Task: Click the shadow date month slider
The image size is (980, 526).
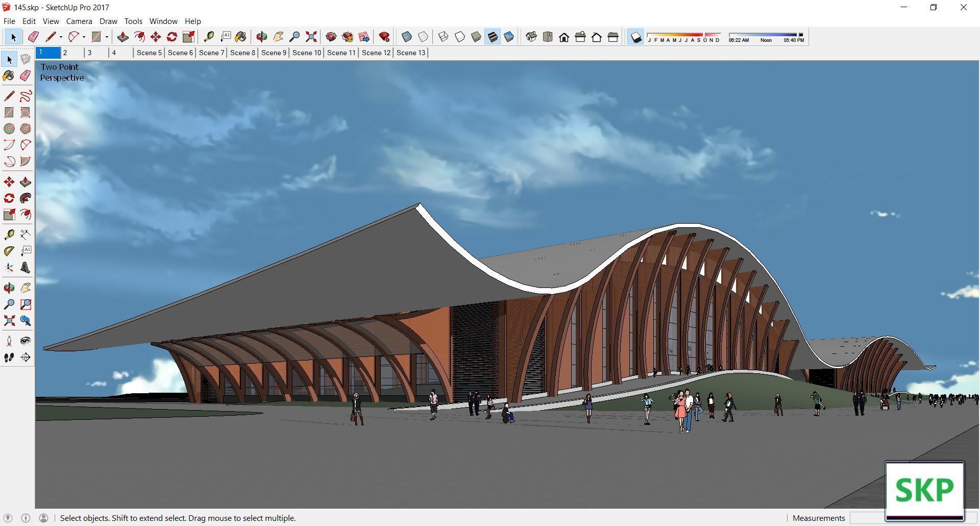Action: (684, 37)
